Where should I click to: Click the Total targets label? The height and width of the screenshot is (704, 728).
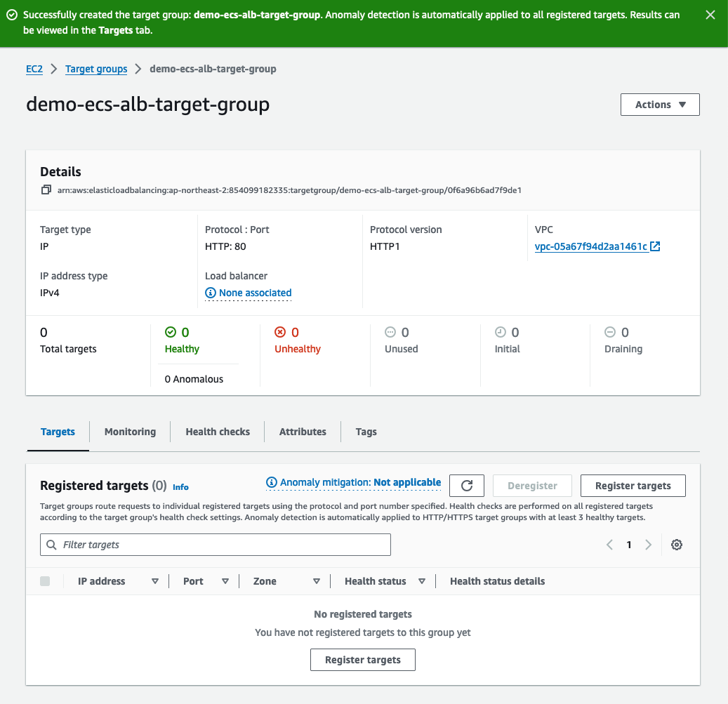(x=68, y=349)
